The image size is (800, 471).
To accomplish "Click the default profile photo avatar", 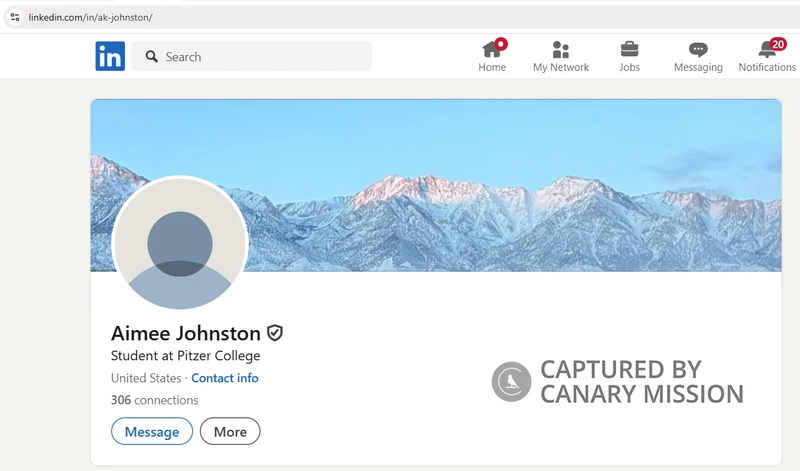I will 180,243.
